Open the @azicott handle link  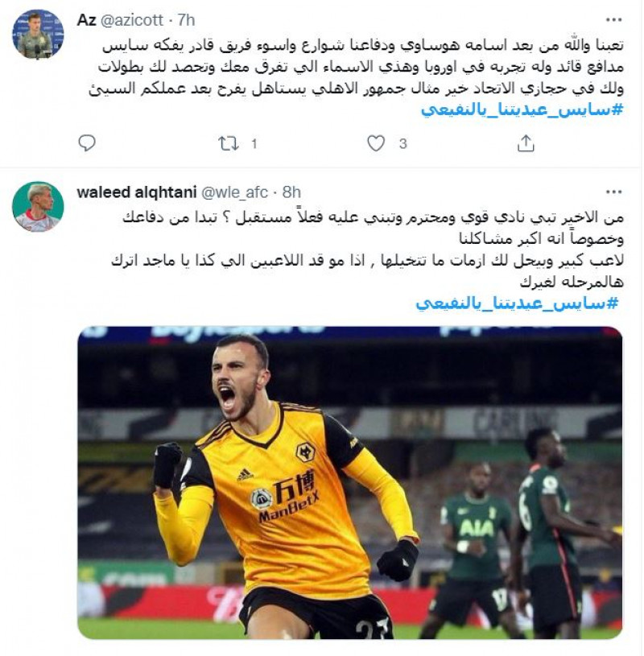pos(132,19)
